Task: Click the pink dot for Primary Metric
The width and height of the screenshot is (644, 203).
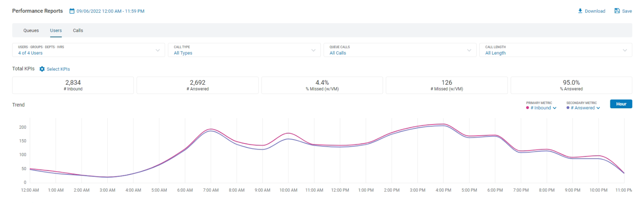Action: (528, 108)
